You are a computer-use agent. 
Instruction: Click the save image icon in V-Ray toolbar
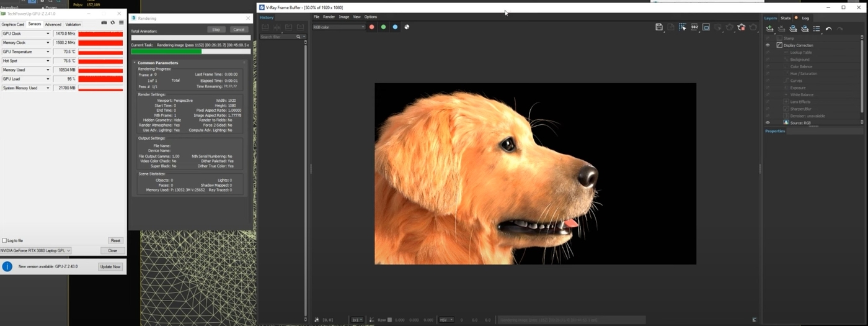[x=659, y=27]
